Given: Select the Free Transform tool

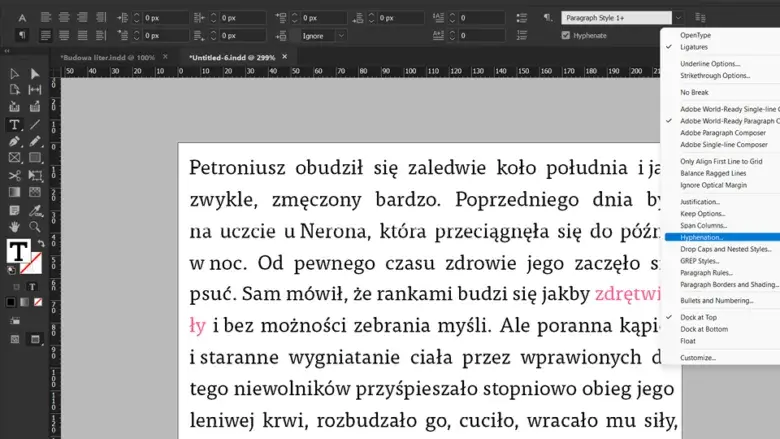Looking at the screenshot, I should pos(35,176).
